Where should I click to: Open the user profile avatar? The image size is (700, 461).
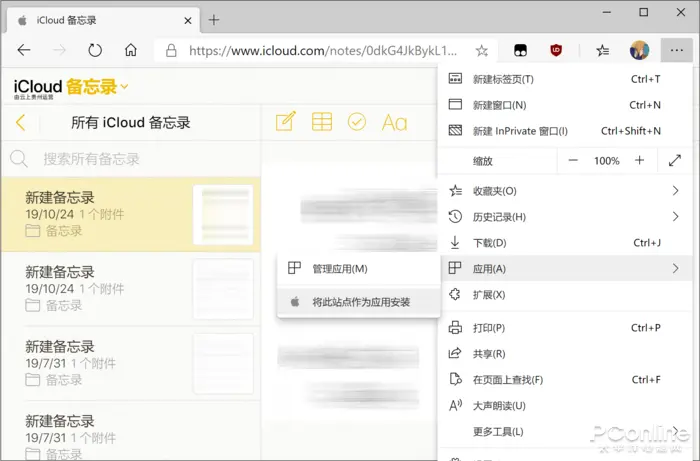(x=639, y=50)
